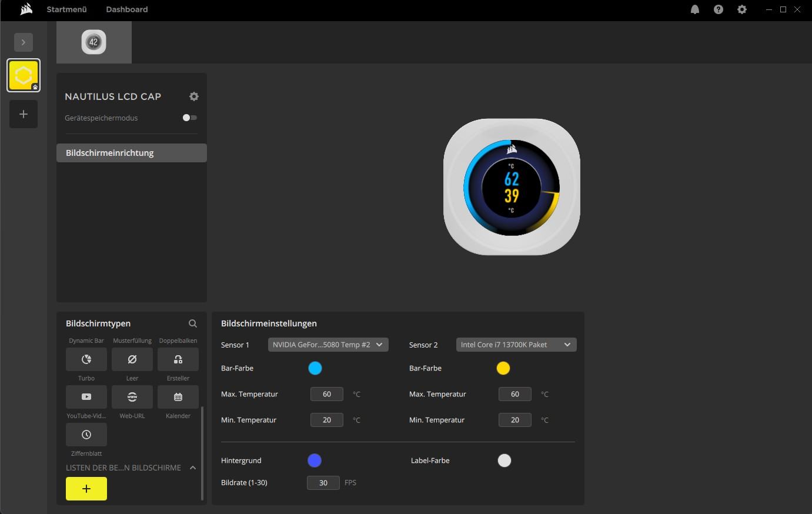Choose the Ersteller screen type
This screenshot has height=514, width=812.
coord(178,359)
